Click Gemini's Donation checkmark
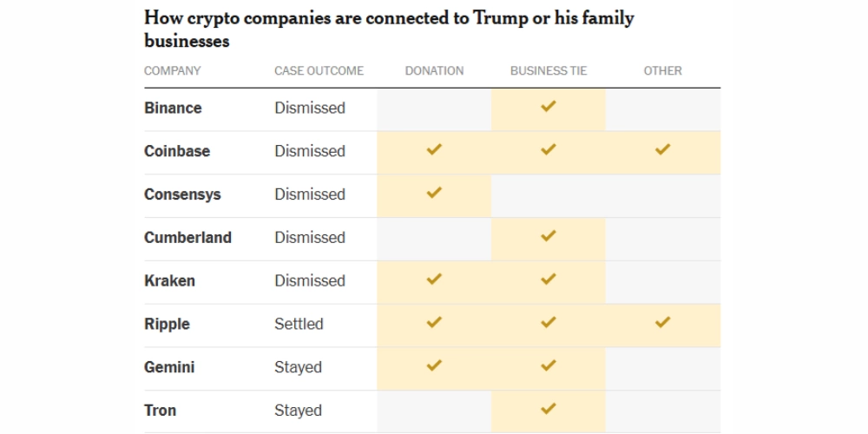The height and width of the screenshot is (434, 868). 434,366
